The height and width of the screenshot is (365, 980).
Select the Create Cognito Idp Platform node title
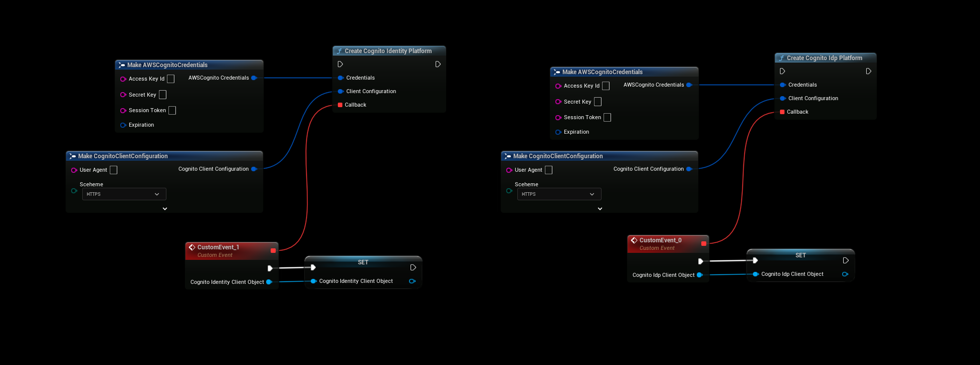click(x=824, y=58)
